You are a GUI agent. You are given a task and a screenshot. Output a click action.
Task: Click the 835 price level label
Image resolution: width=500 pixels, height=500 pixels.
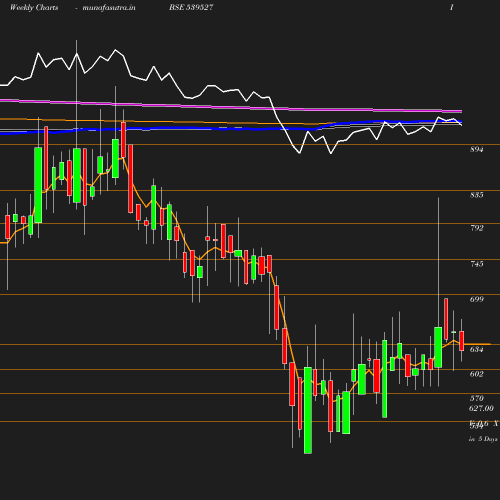(x=477, y=195)
